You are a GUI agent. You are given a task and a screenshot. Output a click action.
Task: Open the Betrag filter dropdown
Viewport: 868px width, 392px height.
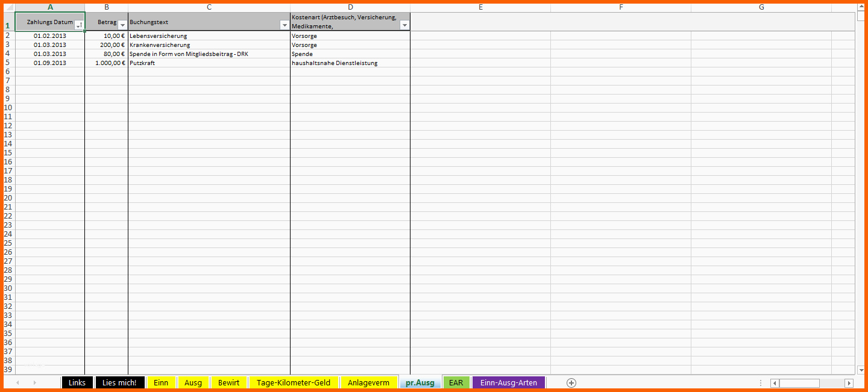(x=122, y=25)
